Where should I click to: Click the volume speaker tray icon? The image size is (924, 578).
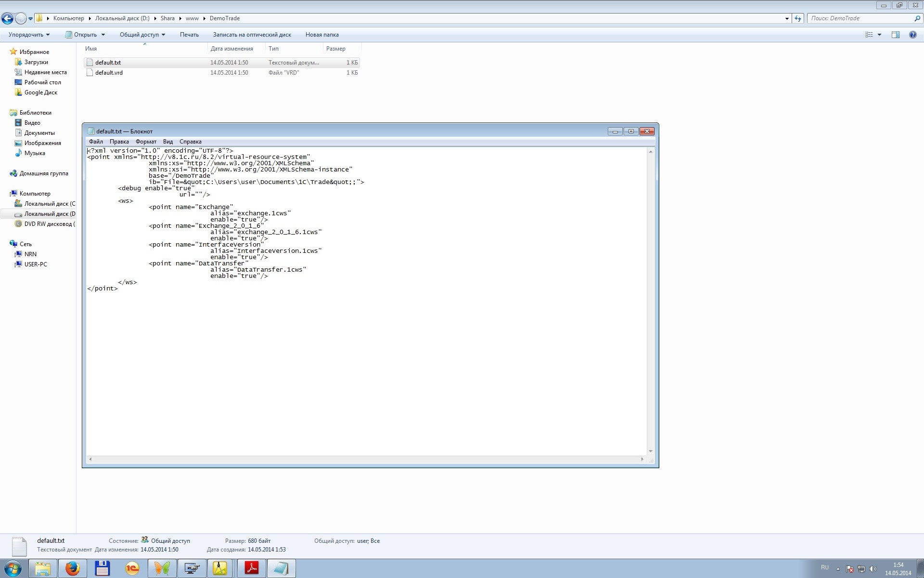click(x=873, y=569)
